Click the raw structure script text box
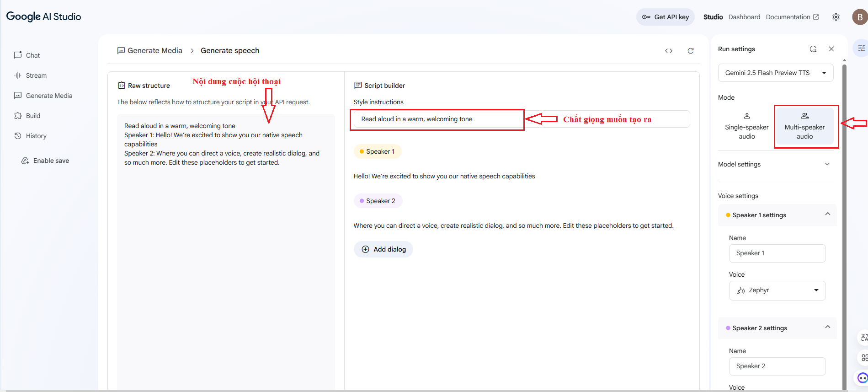Image resolution: width=868 pixels, height=392 pixels. (x=226, y=251)
